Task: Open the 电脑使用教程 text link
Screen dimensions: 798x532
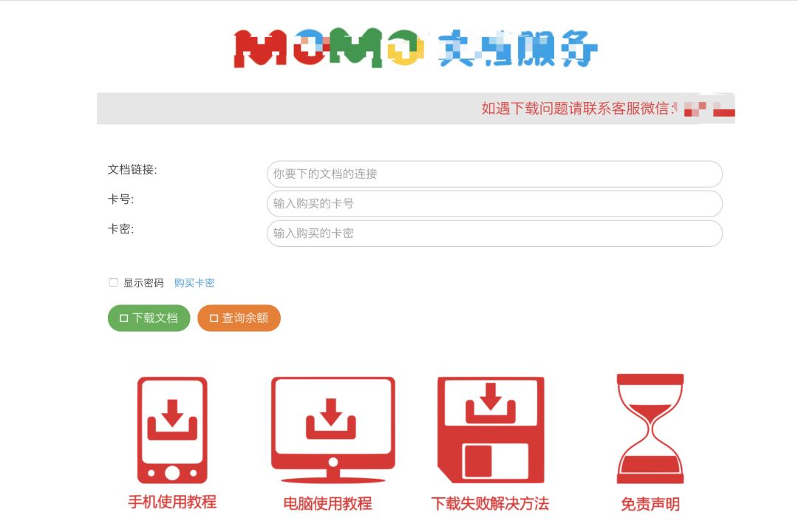Action: (x=328, y=503)
